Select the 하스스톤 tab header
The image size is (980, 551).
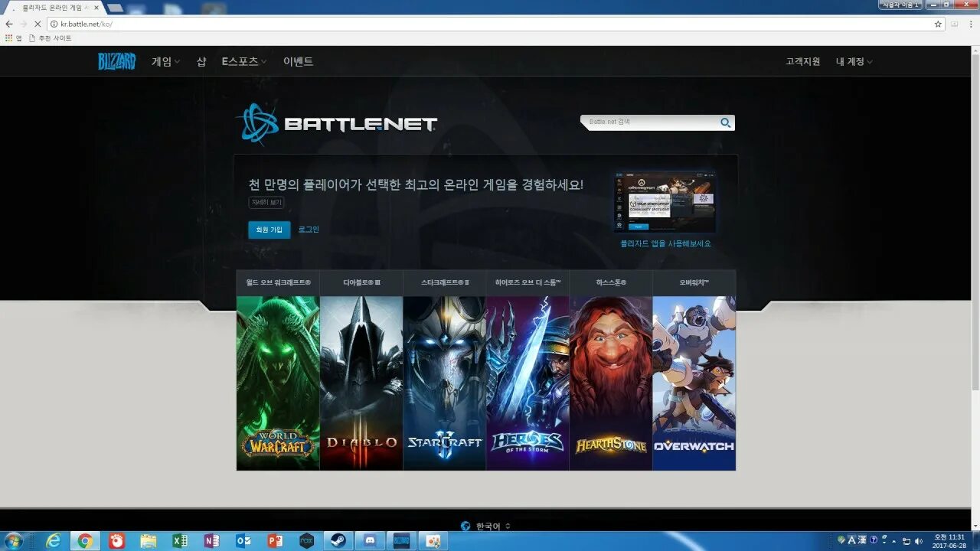click(x=611, y=282)
